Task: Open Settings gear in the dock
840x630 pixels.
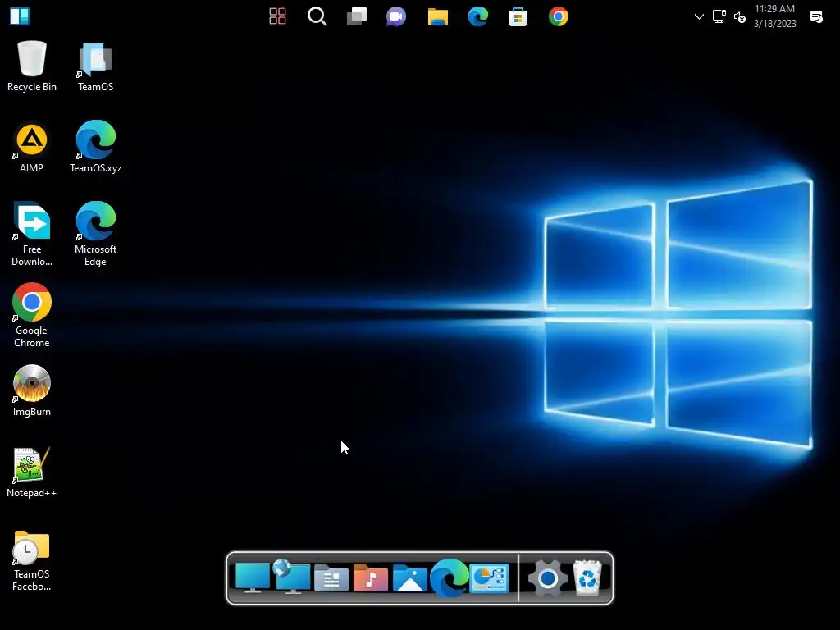Action: (x=547, y=578)
